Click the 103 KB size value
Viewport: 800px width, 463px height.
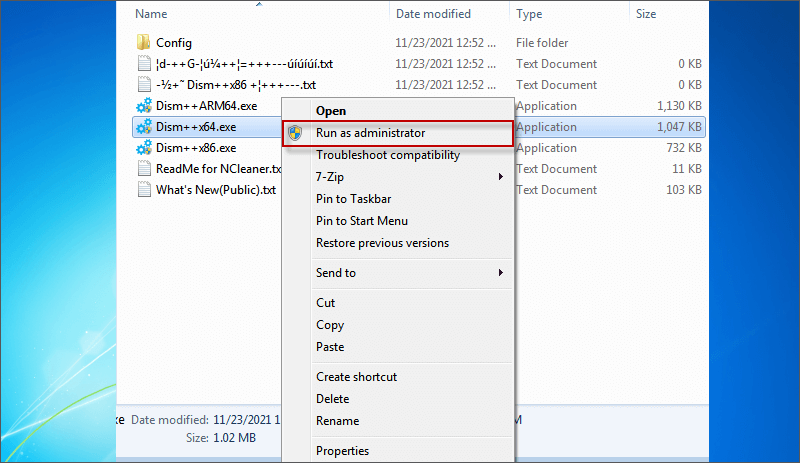click(x=684, y=189)
